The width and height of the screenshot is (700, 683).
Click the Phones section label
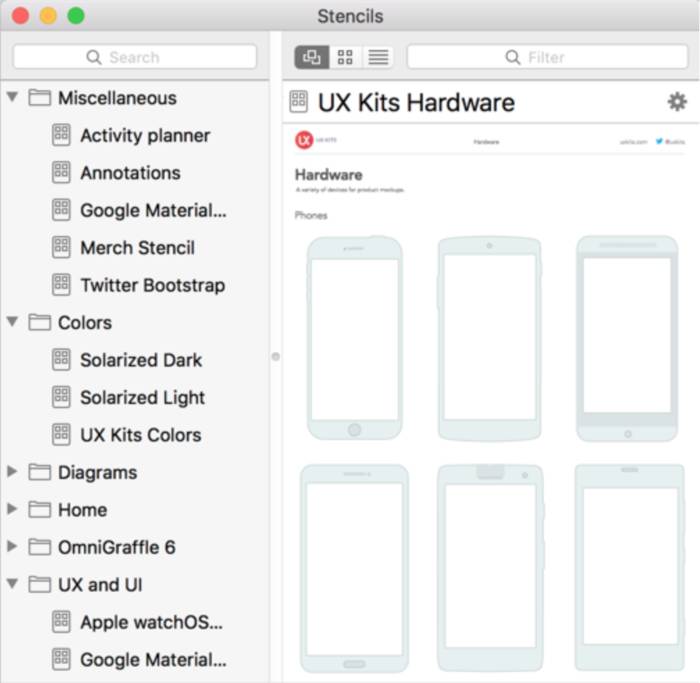click(311, 216)
